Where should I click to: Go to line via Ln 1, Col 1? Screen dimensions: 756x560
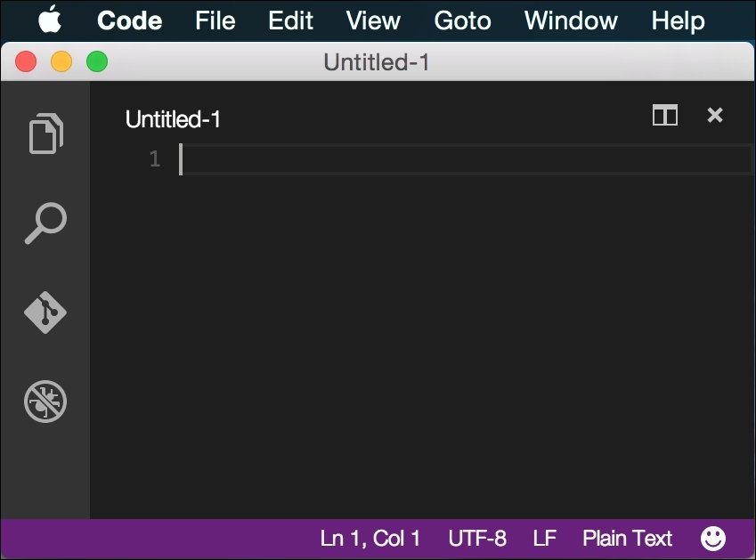click(x=370, y=539)
